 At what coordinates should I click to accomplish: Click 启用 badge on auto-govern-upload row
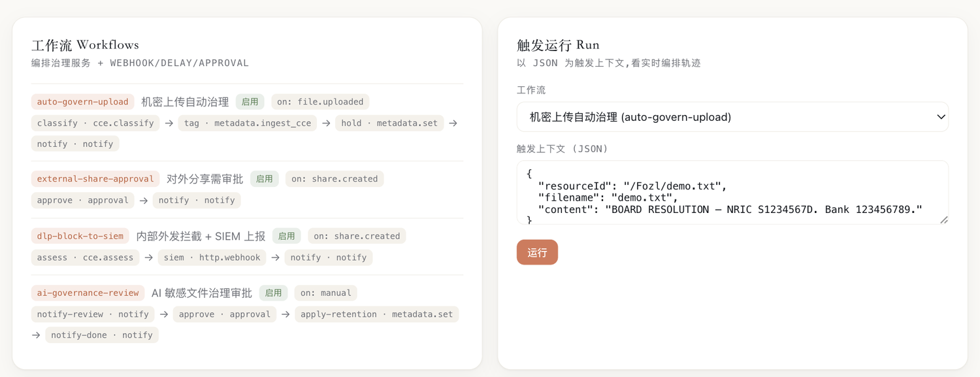tap(250, 102)
